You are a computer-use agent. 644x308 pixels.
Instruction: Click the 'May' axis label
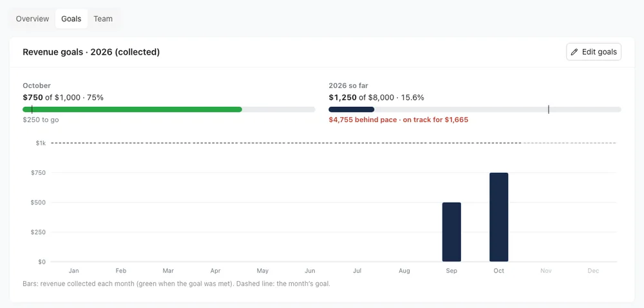pyautogui.click(x=263, y=271)
